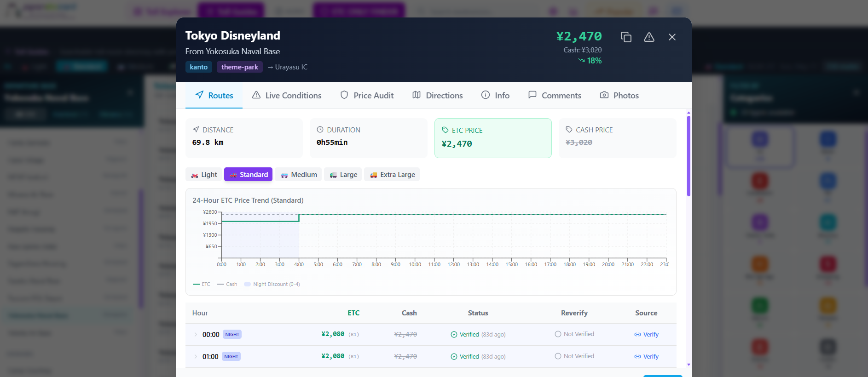Choose the Light vehicle class
The width and height of the screenshot is (868, 377).
click(204, 175)
